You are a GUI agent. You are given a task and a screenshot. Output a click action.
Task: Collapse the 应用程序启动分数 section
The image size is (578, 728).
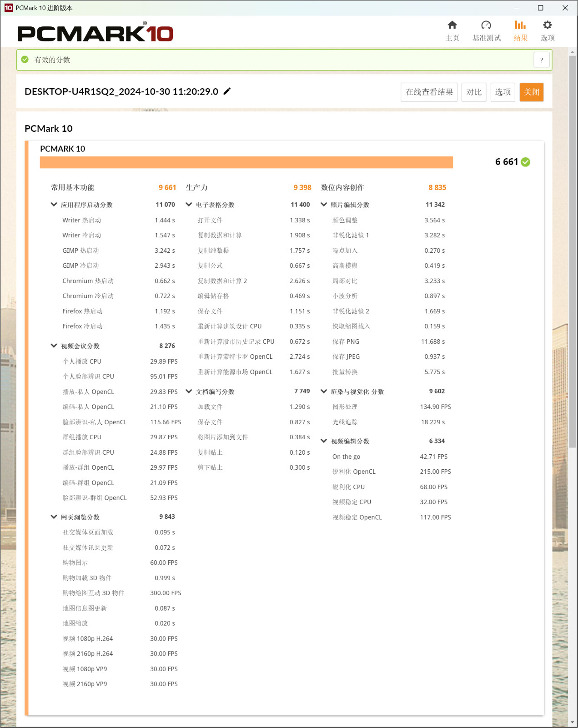click(54, 205)
